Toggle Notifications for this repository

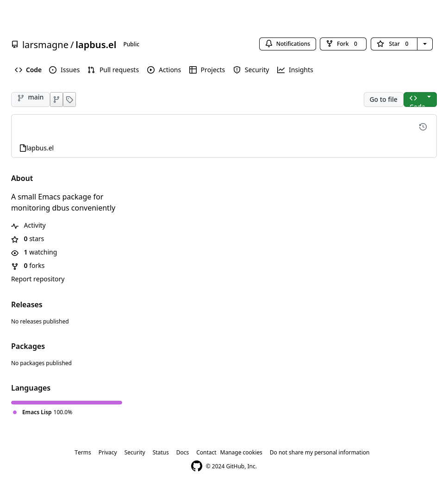287,44
